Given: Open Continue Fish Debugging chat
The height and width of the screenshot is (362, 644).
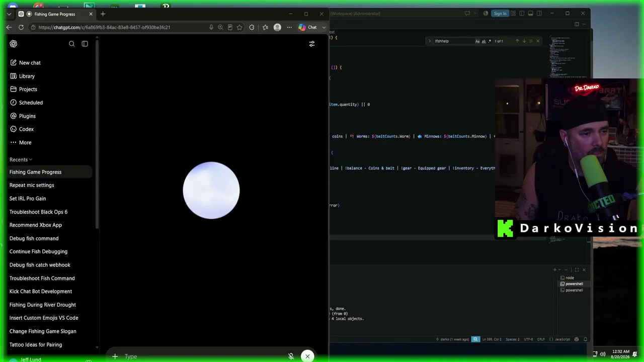Looking at the screenshot, I should tap(38, 251).
